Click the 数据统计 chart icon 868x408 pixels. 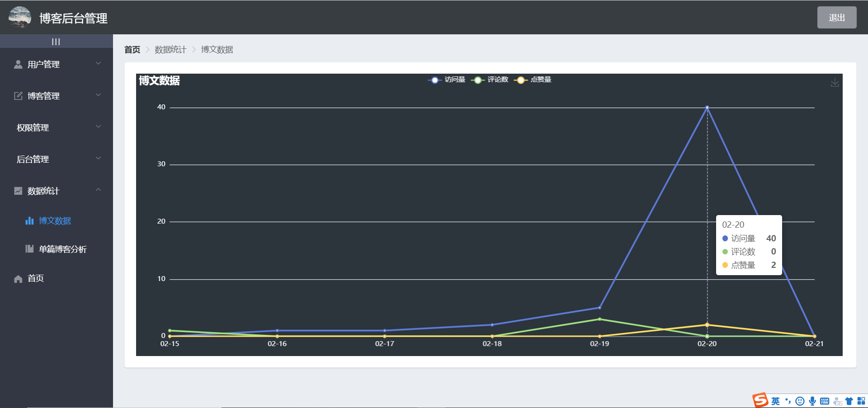[x=18, y=191]
